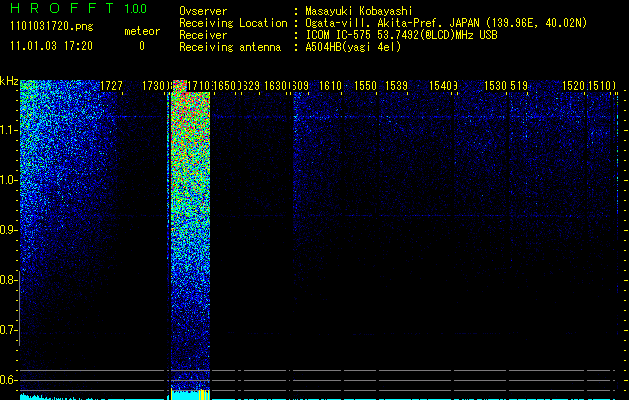This screenshot has width=629, height=400.
Task: Click the 1630 time marker
Action: tap(276, 86)
